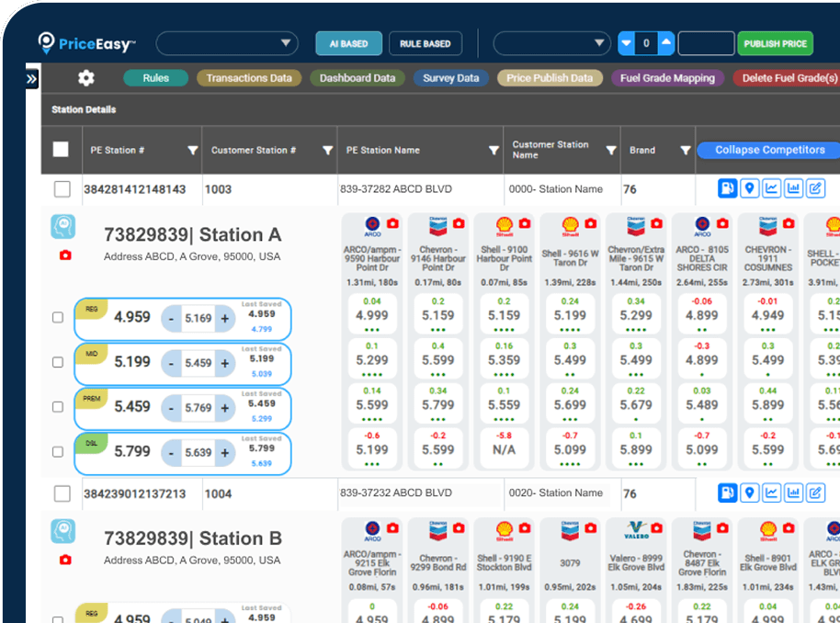This screenshot has width=840, height=623.
Task: Click the red camera icon under Station A
Action: [65, 255]
